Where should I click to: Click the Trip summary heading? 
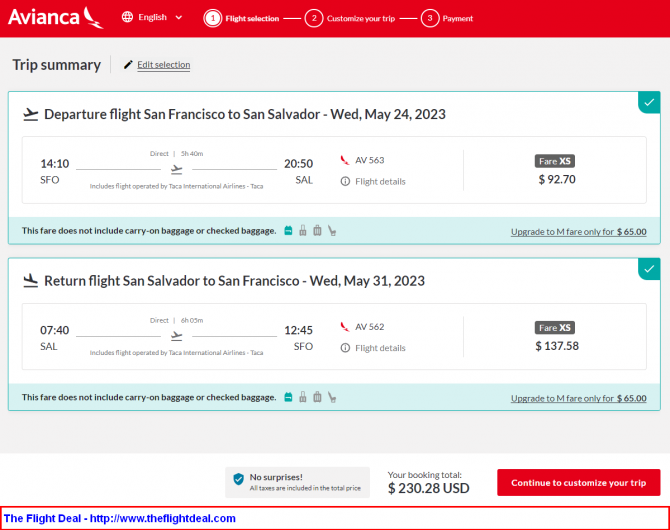point(56,65)
